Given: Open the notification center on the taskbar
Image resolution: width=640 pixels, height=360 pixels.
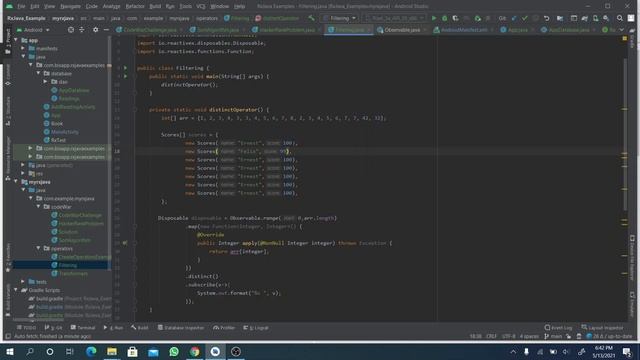Looking at the screenshot, I should [x=627, y=351].
